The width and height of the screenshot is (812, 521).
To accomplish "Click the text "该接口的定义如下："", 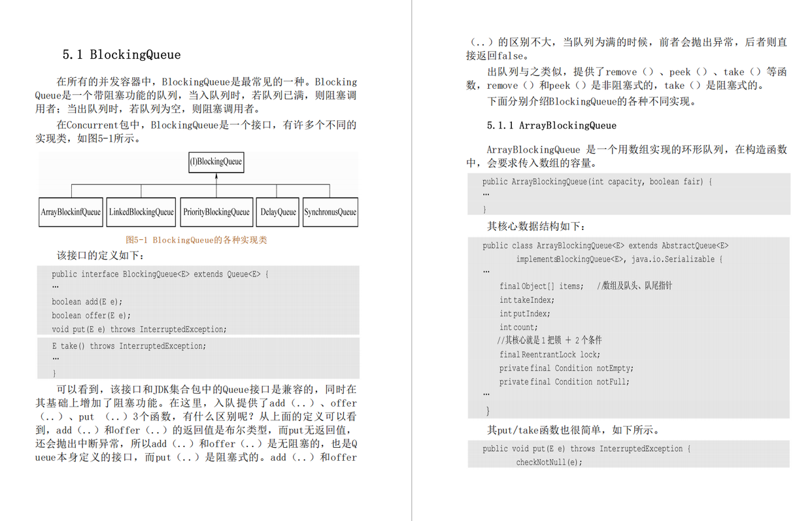I will pos(101,255).
